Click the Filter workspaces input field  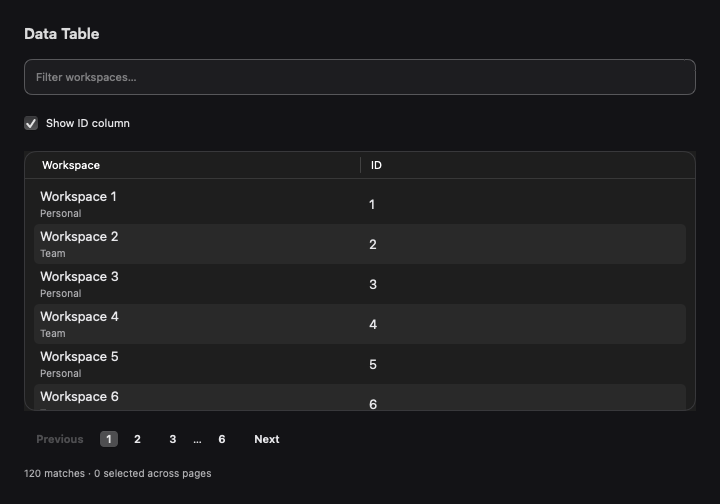point(360,77)
